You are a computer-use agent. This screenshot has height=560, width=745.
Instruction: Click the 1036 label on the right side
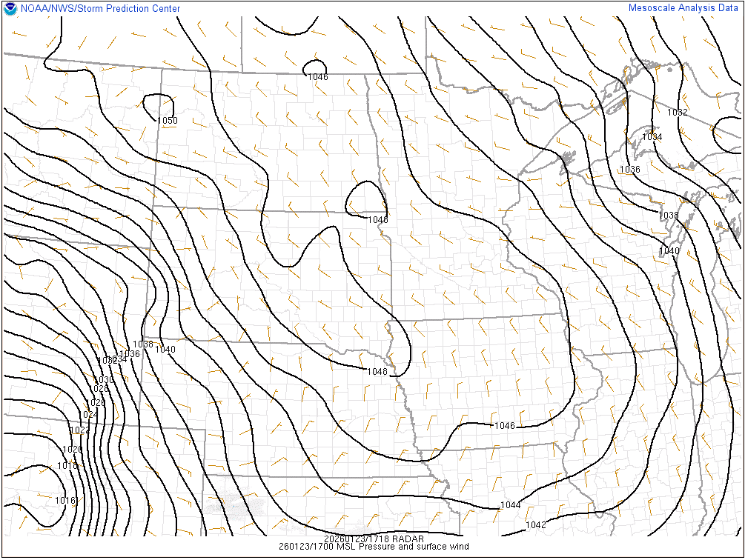(629, 170)
